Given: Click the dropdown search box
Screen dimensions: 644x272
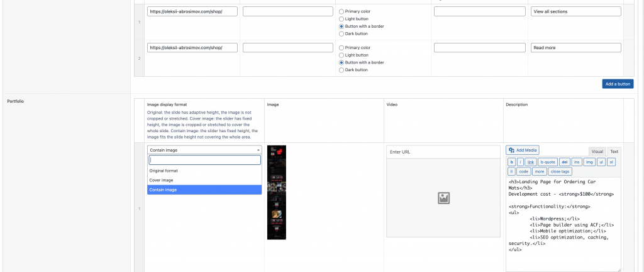Looking at the screenshot, I should [x=204, y=161].
